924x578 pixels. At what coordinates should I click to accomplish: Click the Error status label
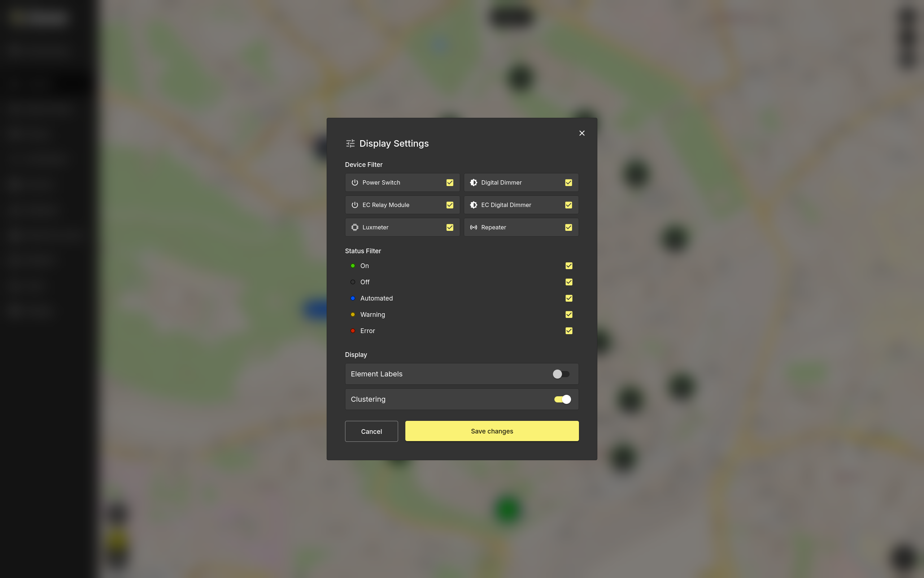(x=368, y=331)
